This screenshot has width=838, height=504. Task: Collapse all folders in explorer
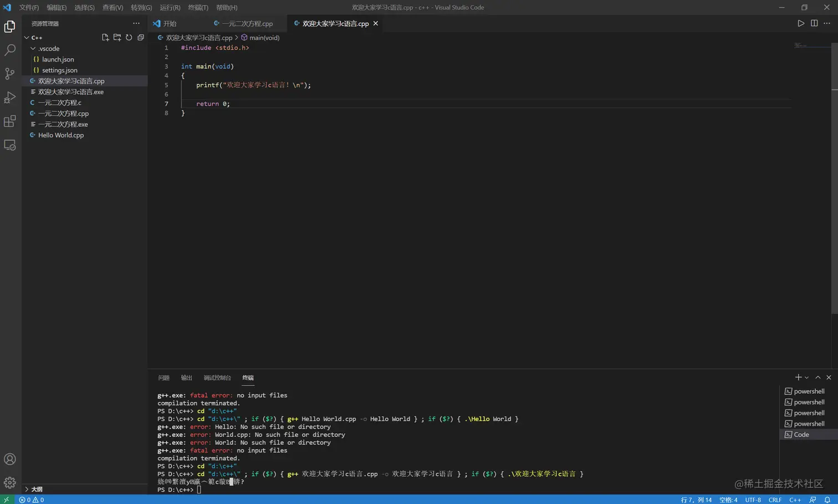(141, 38)
